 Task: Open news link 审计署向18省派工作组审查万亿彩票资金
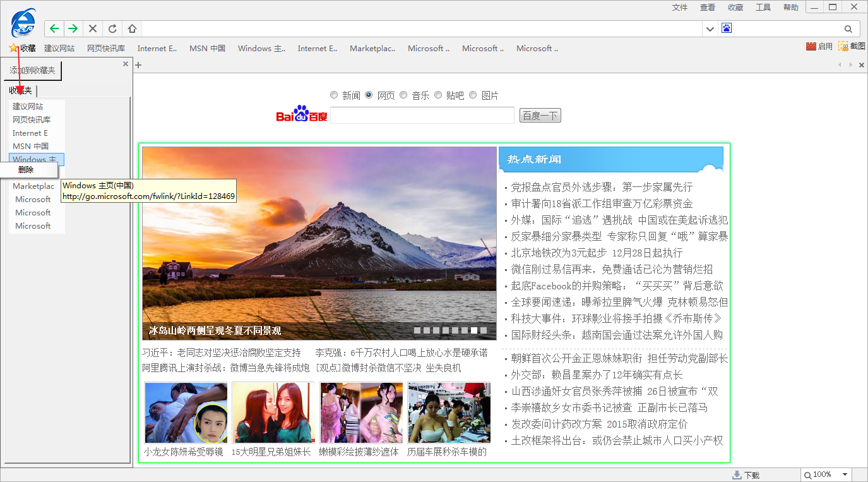(602, 203)
